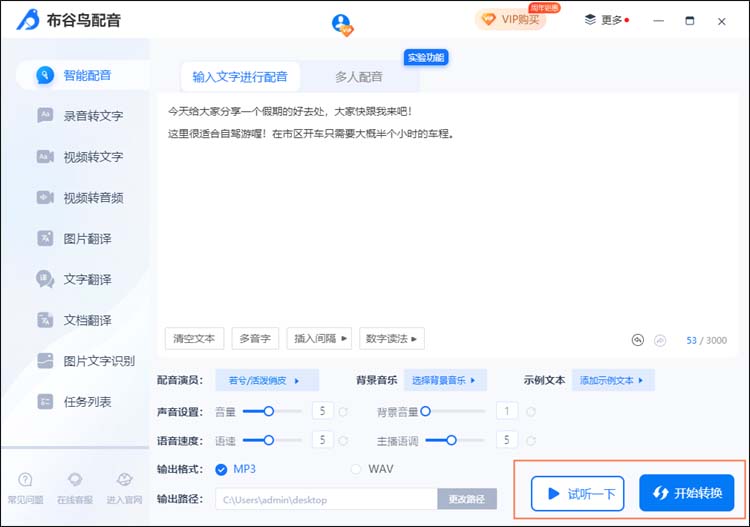Switch to 输入文字进行配音 tab
This screenshot has width=750, height=527.
pyautogui.click(x=240, y=77)
